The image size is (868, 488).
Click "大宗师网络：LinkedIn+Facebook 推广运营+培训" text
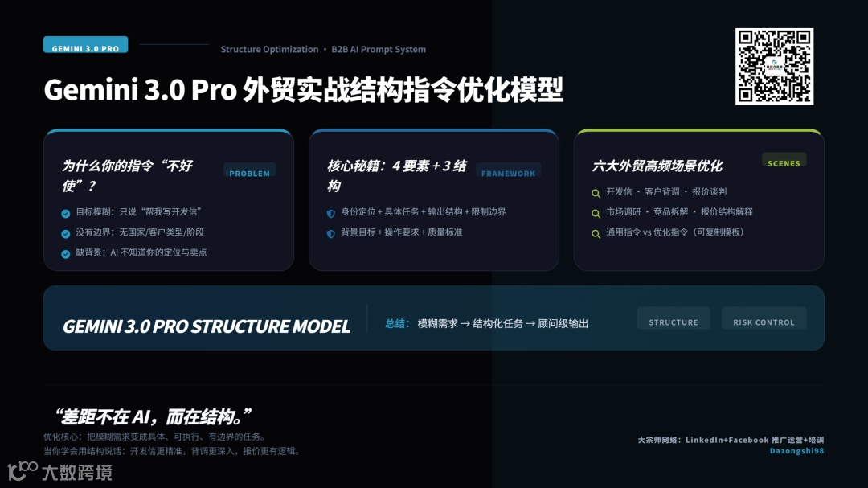click(x=731, y=440)
